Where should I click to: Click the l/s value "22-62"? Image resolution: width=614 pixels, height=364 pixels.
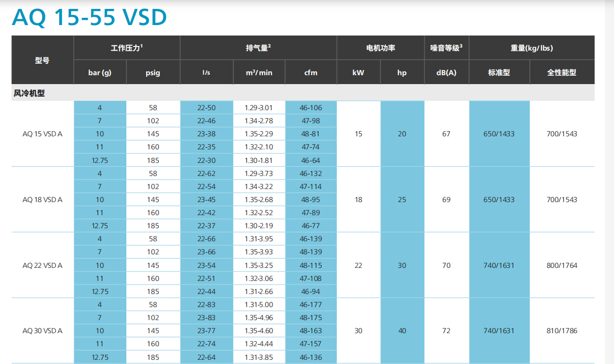tap(206, 173)
